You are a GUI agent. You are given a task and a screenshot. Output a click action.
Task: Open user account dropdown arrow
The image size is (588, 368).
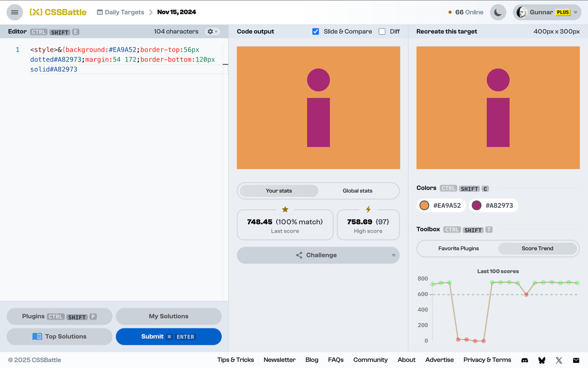576,13
